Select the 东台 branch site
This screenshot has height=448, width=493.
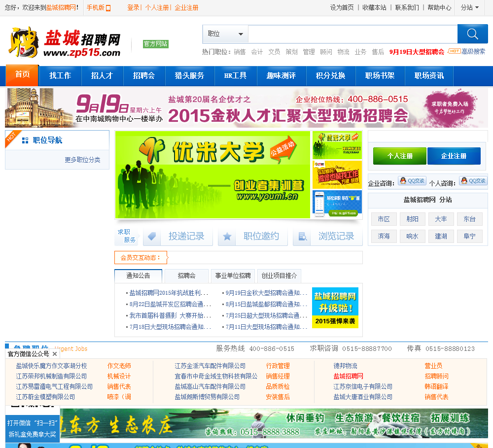pyautogui.click(x=469, y=219)
